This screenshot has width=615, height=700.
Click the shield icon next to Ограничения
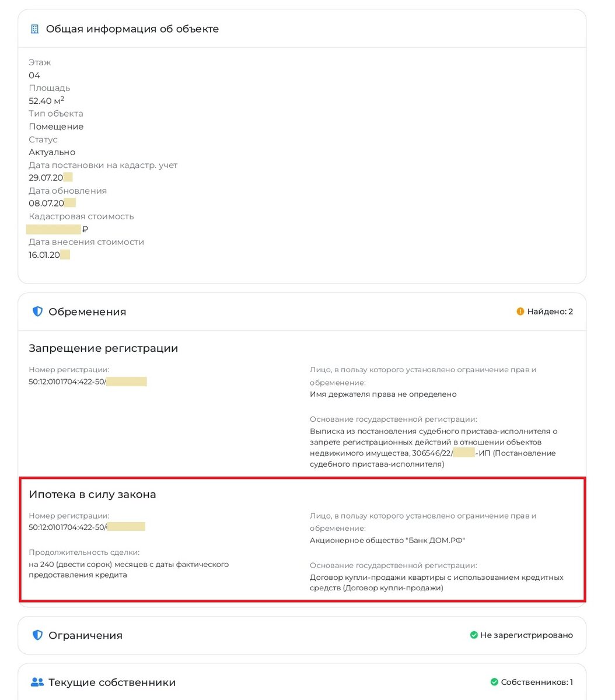(37, 635)
